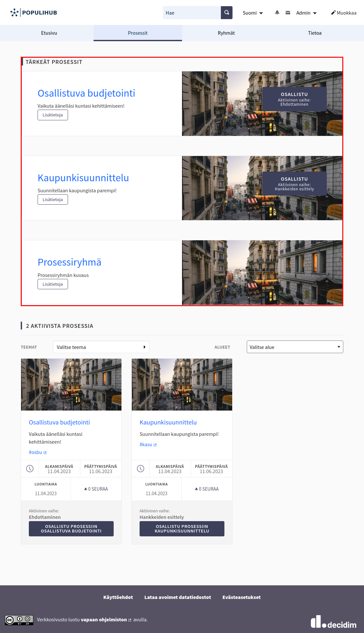Screen dimensions: 364x633
Task: Follow Osallistuva budjetointi via 0 Seuraa bell
Action: (96, 489)
